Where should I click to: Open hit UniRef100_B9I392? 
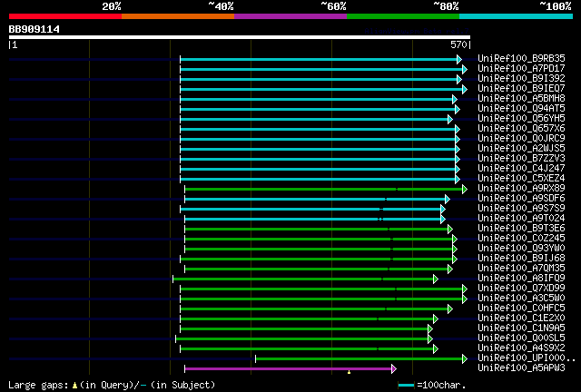tap(521, 79)
